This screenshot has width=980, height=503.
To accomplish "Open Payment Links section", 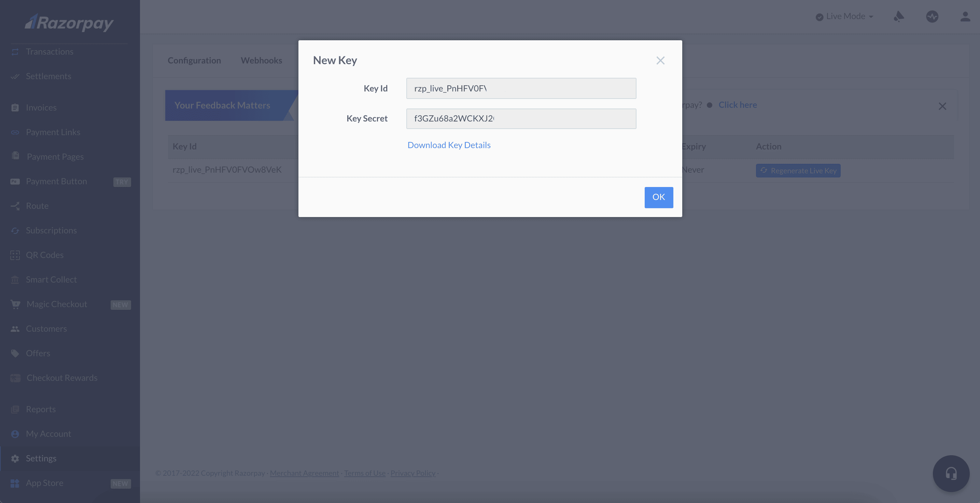I will pos(53,132).
